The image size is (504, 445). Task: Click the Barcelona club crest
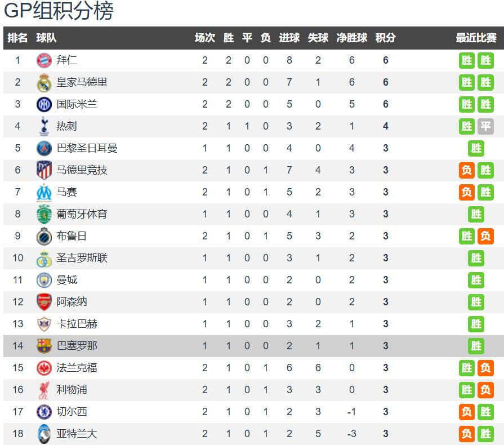[44, 346]
